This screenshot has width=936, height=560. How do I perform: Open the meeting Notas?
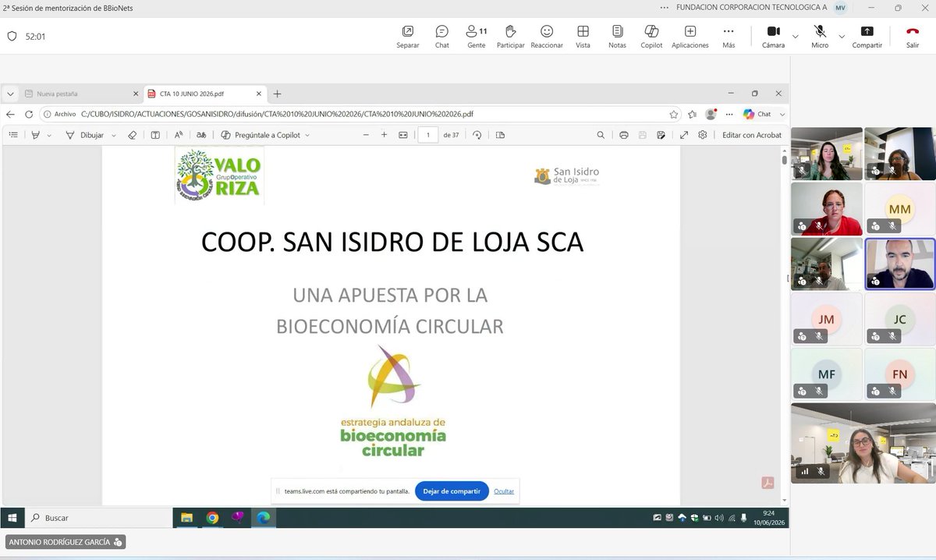click(617, 37)
